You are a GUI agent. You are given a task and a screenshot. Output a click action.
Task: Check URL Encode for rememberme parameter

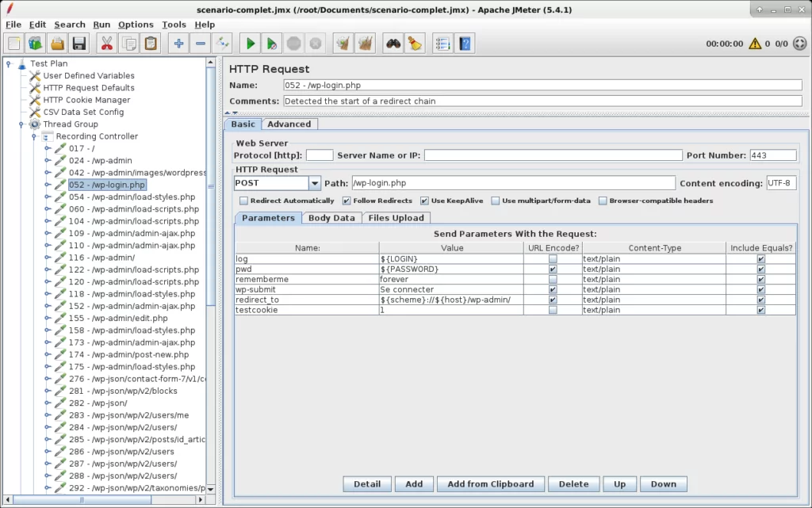[x=553, y=279]
